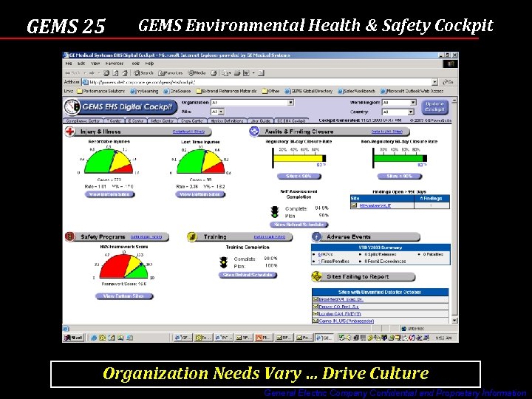This screenshot has height=399, width=532.
Task: Click the browser Media toolbar button
Action: tap(197, 73)
